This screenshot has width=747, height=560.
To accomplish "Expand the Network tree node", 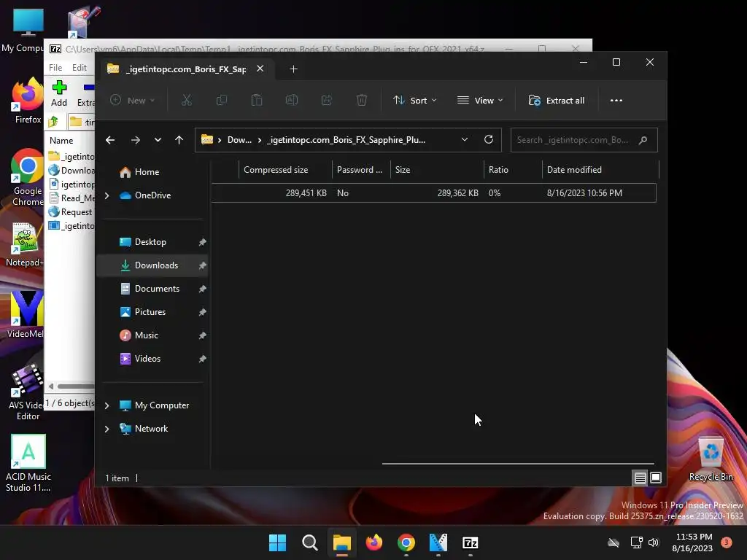I will [107, 429].
